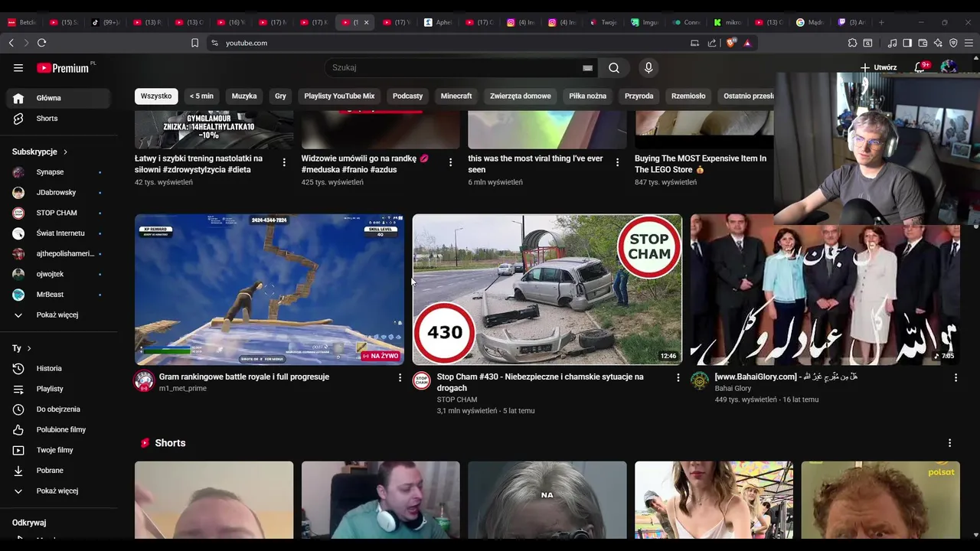
Task: Open Shorts shelf three-dot options
Action: (949, 443)
